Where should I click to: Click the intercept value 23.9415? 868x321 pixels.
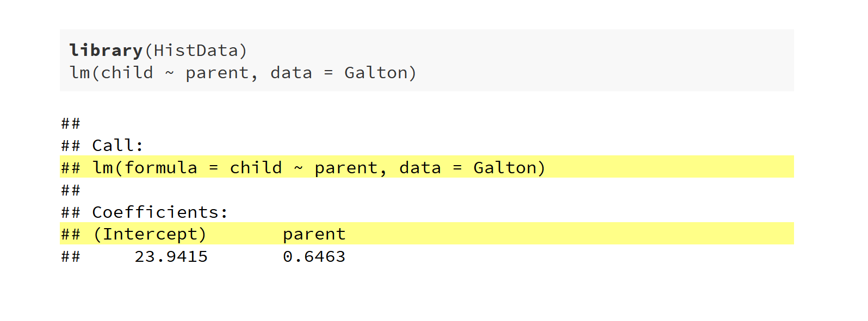coord(171,257)
